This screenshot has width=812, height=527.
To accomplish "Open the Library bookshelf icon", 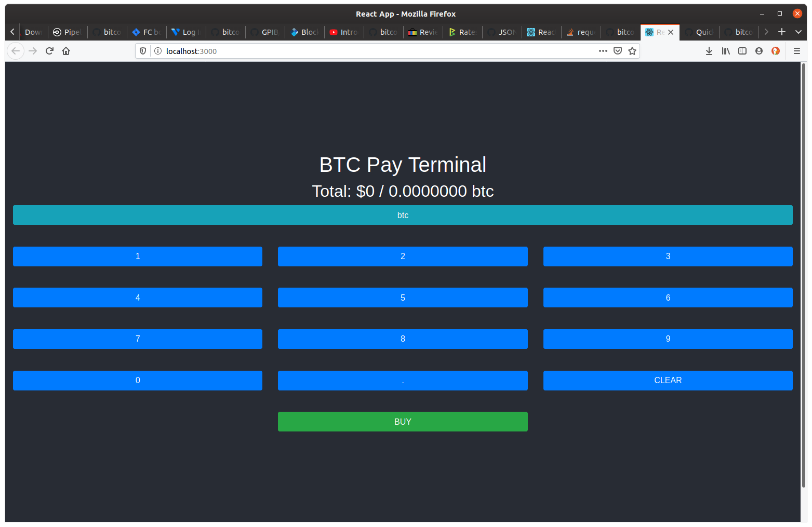I will [x=726, y=51].
